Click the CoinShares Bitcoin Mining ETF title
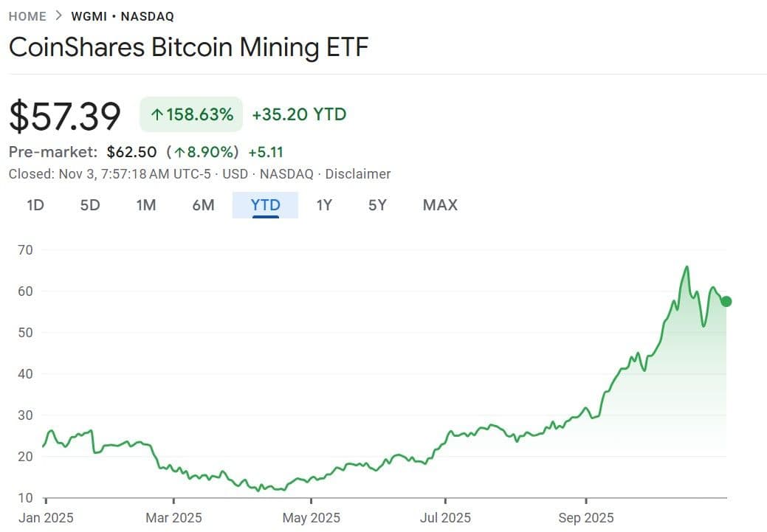The image size is (767, 532). pyautogui.click(x=188, y=47)
